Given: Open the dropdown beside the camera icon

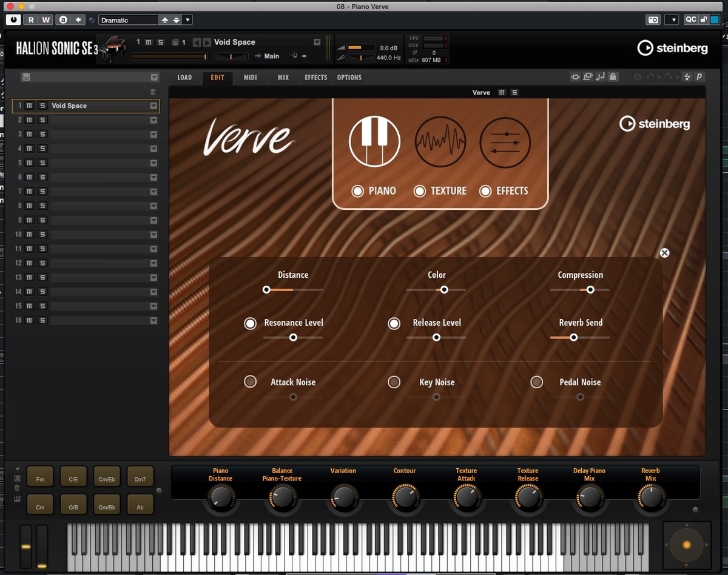Looking at the screenshot, I should 672,20.
